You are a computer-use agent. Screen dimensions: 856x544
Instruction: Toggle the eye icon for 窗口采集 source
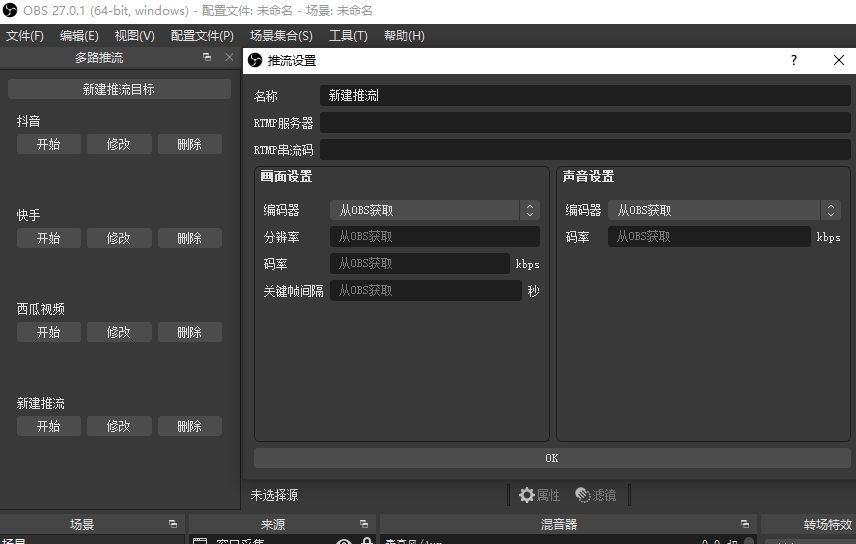[x=344, y=542]
